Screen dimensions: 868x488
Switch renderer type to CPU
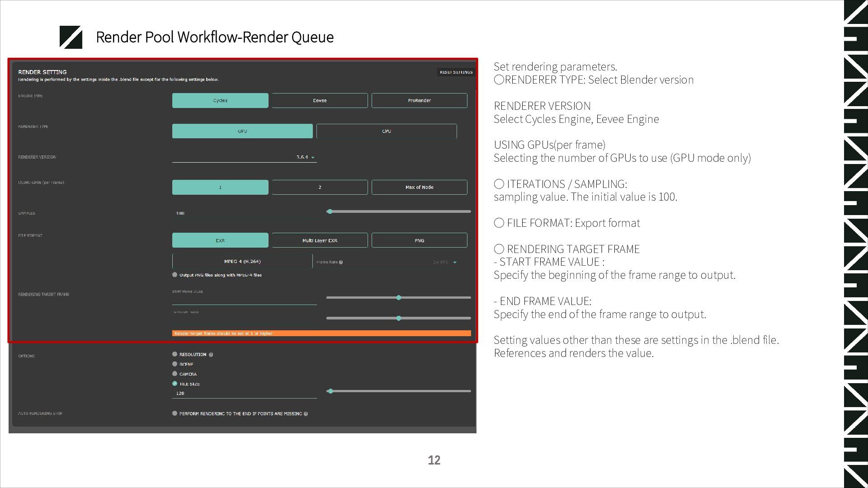(x=387, y=131)
